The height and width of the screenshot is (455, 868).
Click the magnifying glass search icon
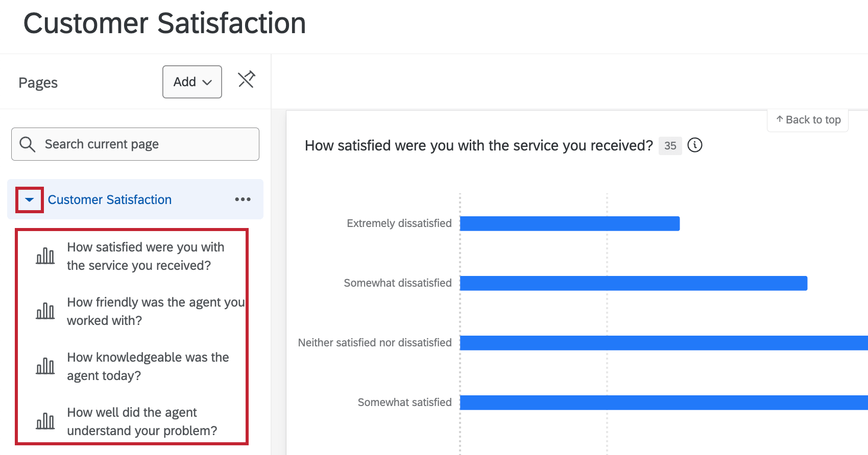pos(28,144)
